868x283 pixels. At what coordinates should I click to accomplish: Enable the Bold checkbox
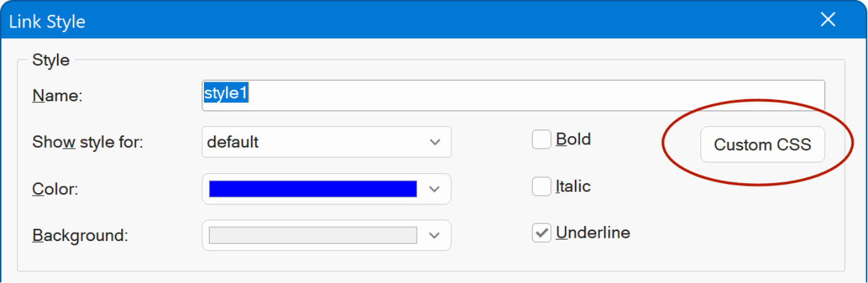541,139
